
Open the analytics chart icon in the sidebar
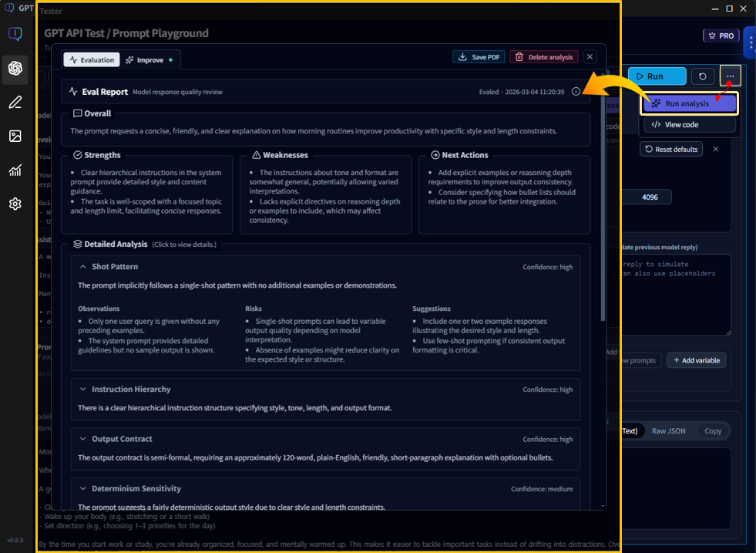[15, 170]
